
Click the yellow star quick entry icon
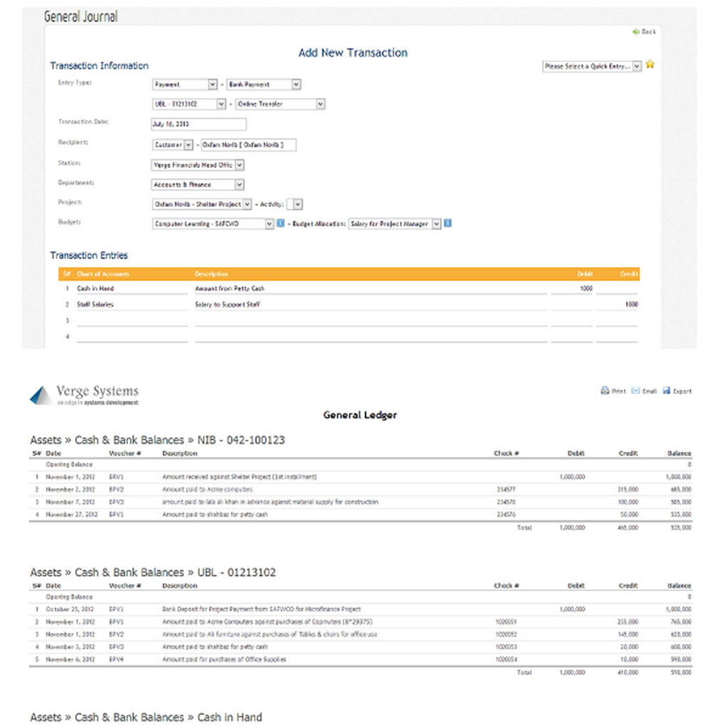(x=650, y=64)
